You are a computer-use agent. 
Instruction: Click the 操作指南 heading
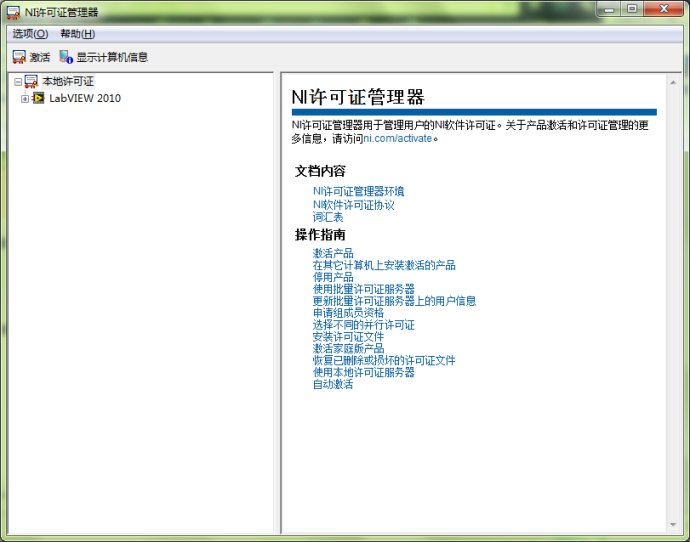click(320, 235)
